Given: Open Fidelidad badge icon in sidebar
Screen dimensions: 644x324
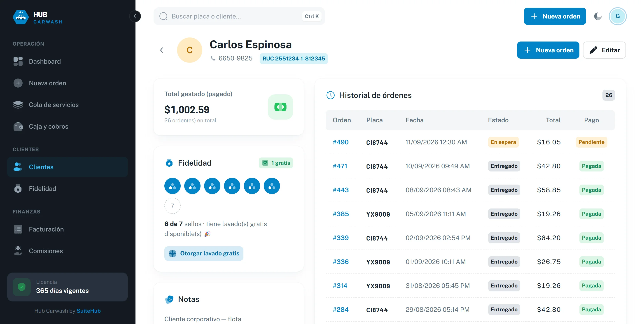Looking at the screenshot, I should pyautogui.click(x=18, y=189).
